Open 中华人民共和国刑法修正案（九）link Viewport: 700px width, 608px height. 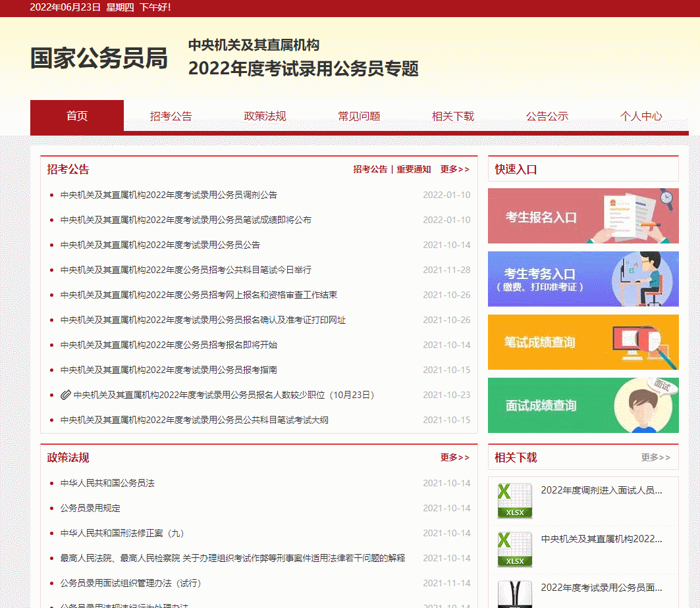[122, 533]
